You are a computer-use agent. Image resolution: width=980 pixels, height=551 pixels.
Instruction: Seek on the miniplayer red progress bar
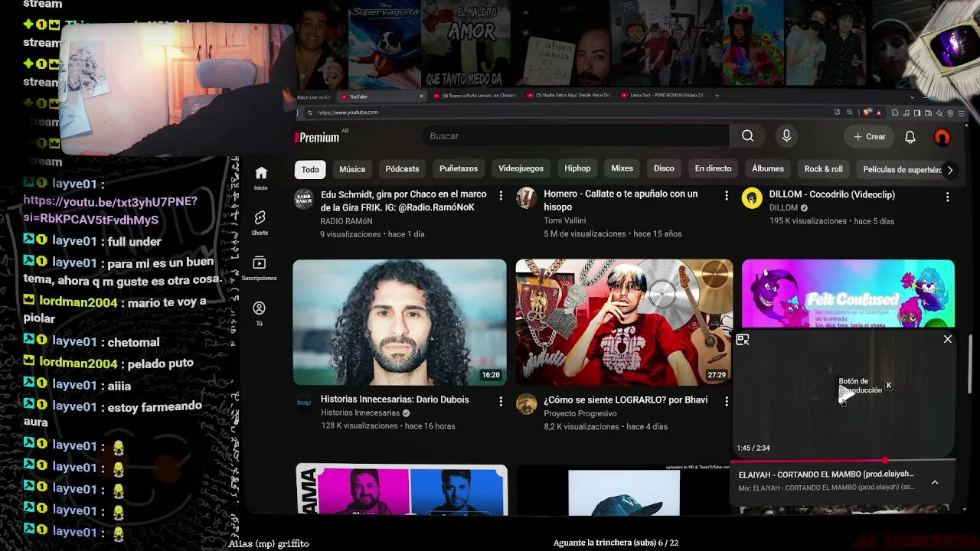click(844, 461)
